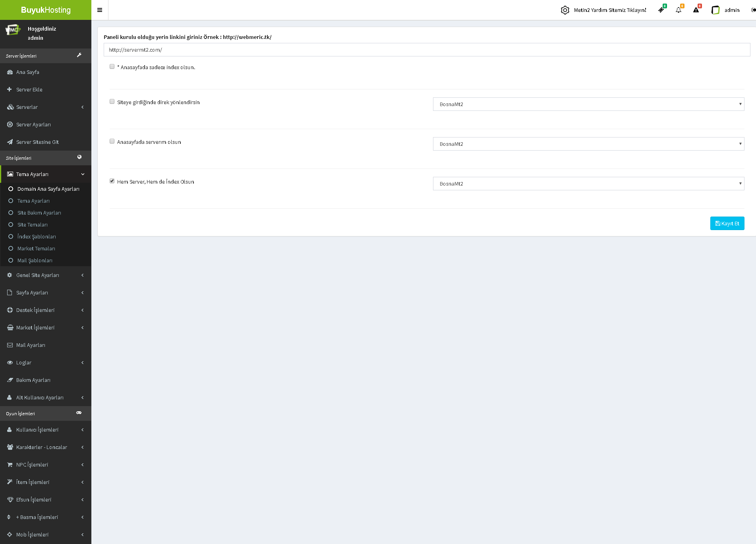This screenshot has width=756, height=544.
Task: Click the ticket icon in top bar
Action: (x=661, y=10)
